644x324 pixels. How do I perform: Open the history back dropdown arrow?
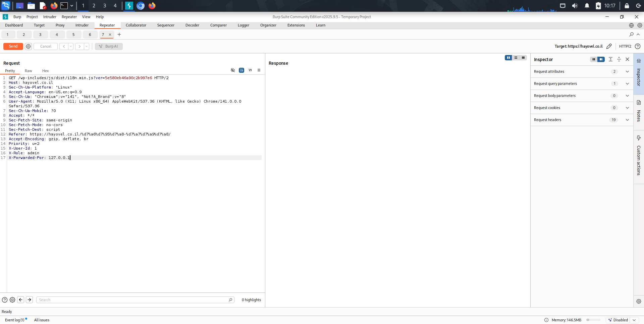tap(71, 47)
